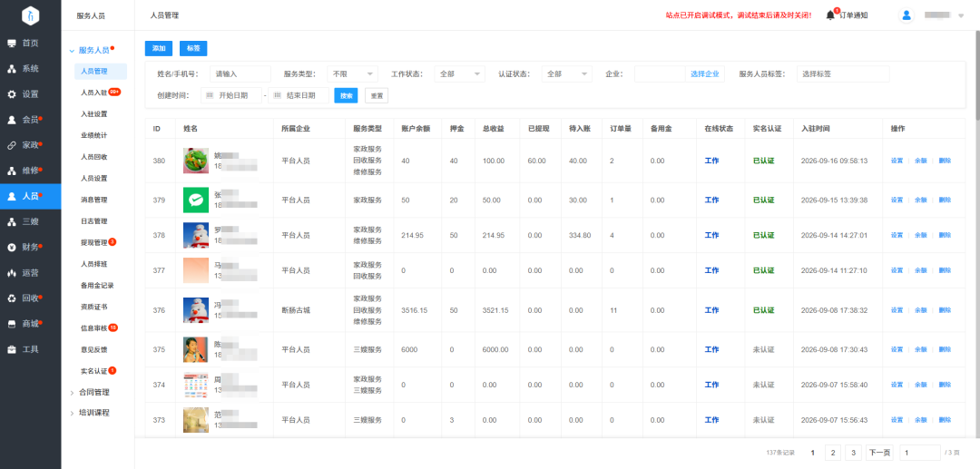Expand the 培训课程 menu group
Viewport: 980px width, 469px height.
[x=93, y=413]
